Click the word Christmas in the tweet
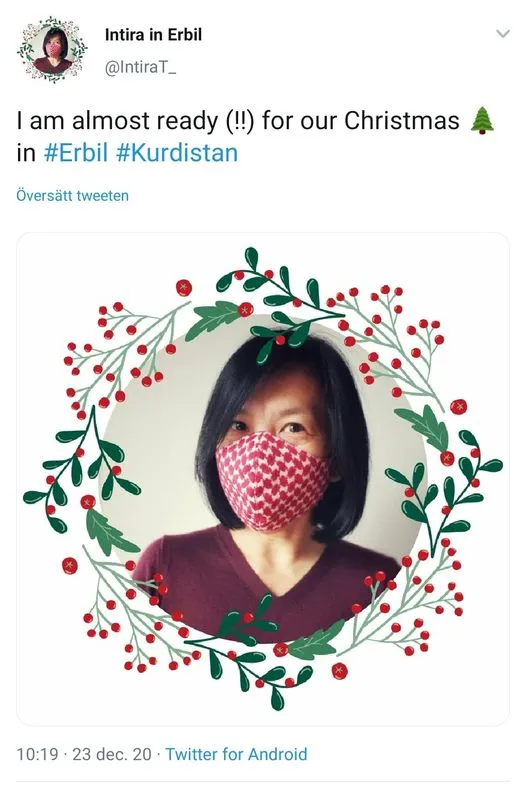Viewport: 526px width, 786px height. [402, 120]
